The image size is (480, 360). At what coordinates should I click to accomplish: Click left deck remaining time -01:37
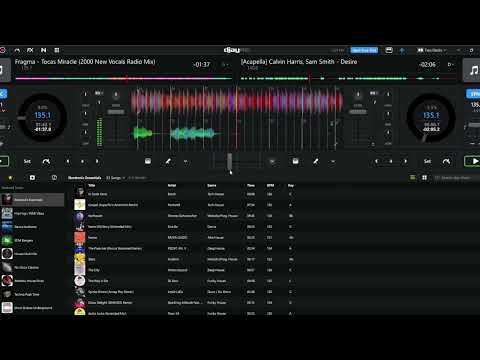tap(201, 64)
